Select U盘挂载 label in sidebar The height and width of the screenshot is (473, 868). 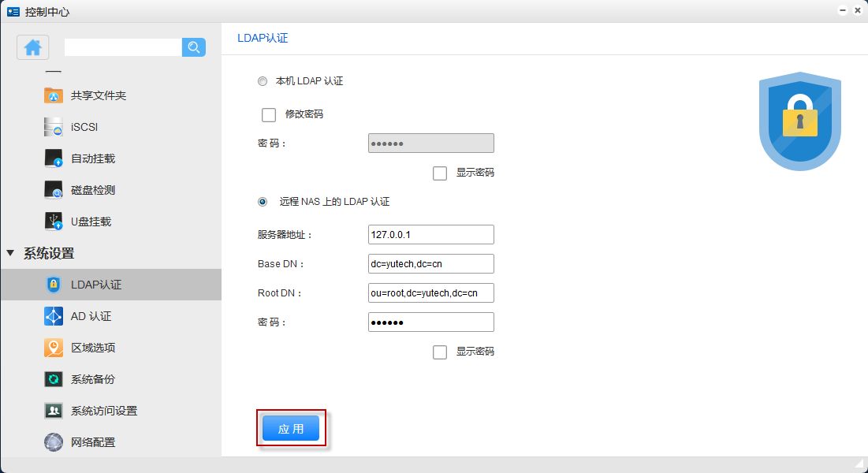(91, 222)
